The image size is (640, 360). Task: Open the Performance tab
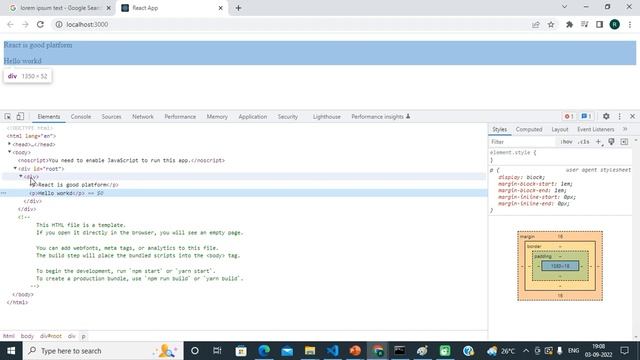pyautogui.click(x=180, y=117)
